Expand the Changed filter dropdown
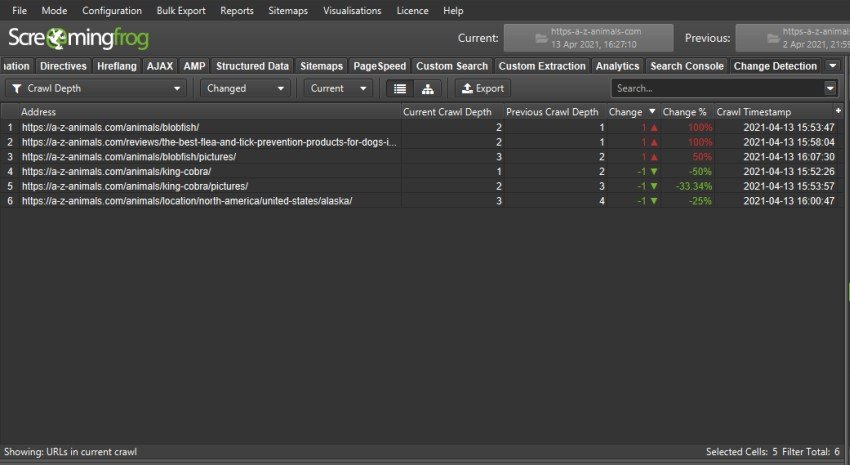The image size is (850, 465). pyautogui.click(x=245, y=88)
